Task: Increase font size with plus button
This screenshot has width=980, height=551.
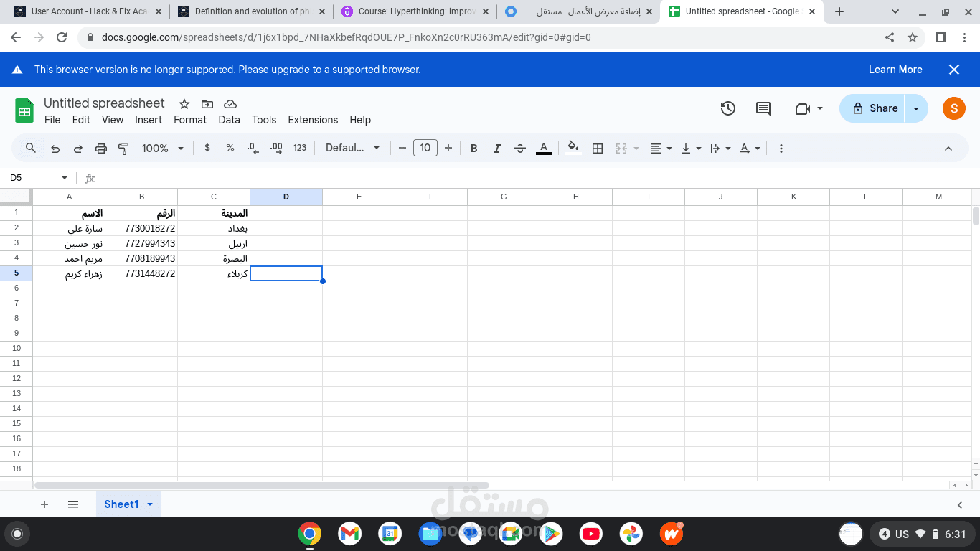Action: coord(448,148)
